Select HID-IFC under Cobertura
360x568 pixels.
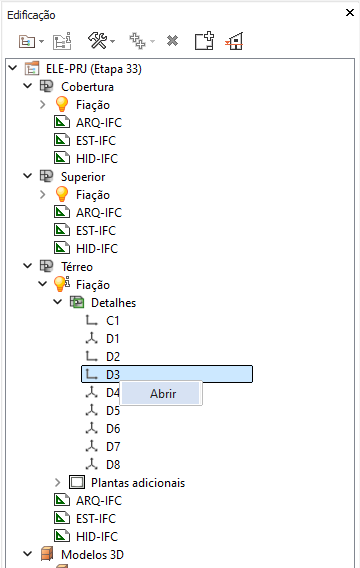pos(97,158)
